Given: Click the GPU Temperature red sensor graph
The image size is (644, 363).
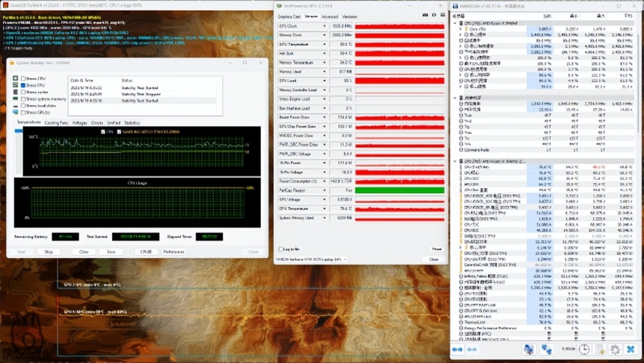Looking at the screenshot, I should tap(400, 44).
